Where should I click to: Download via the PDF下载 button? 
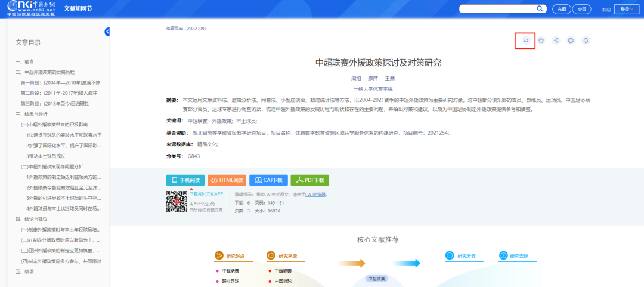[309, 180]
